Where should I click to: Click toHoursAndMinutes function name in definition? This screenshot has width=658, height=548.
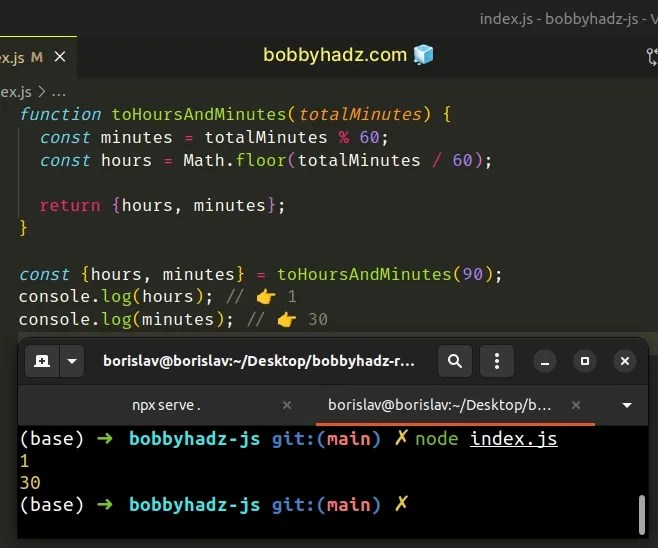point(199,115)
